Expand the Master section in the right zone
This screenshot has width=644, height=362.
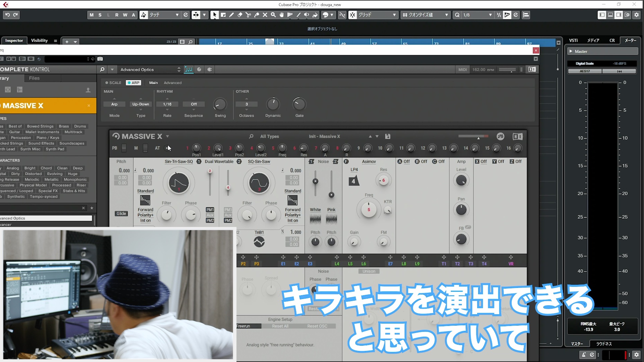click(x=571, y=51)
